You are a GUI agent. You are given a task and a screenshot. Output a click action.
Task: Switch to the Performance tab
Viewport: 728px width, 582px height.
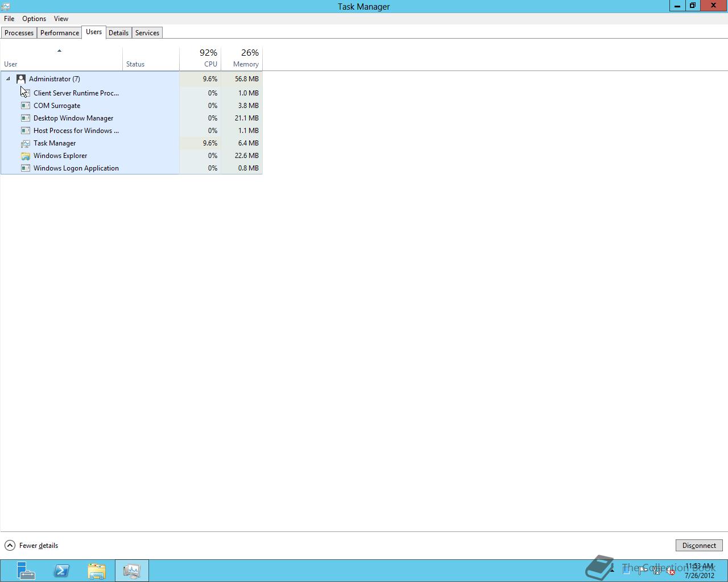pyautogui.click(x=60, y=33)
